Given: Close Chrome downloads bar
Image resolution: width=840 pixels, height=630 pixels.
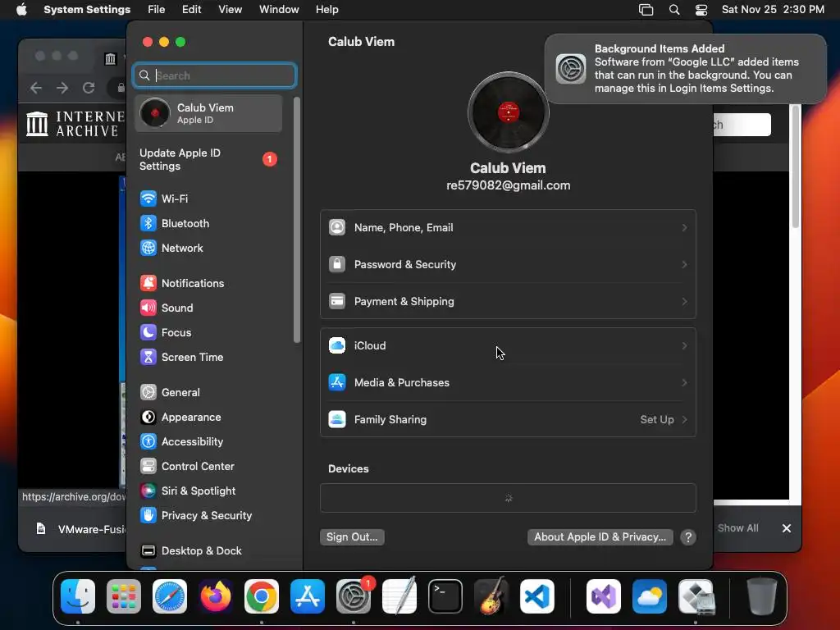Looking at the screenshot, I should click(787, 528).
